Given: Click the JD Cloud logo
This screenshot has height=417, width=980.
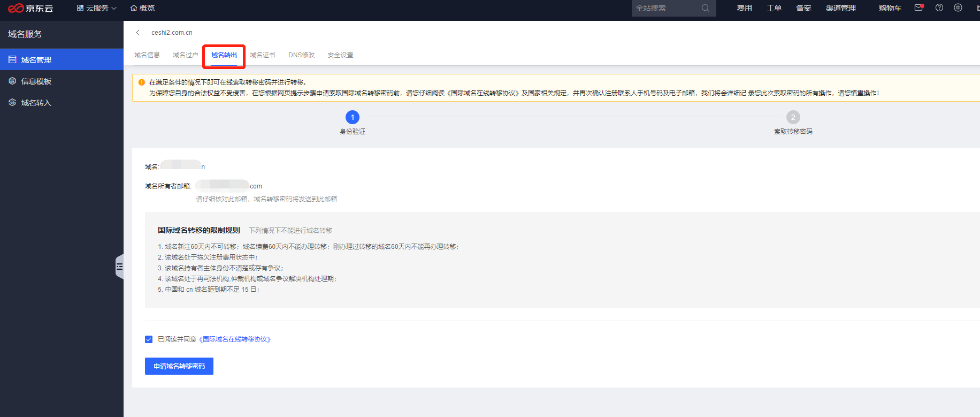Looking at the screenshot, I should pyautogui.click(x=30, y=8).
